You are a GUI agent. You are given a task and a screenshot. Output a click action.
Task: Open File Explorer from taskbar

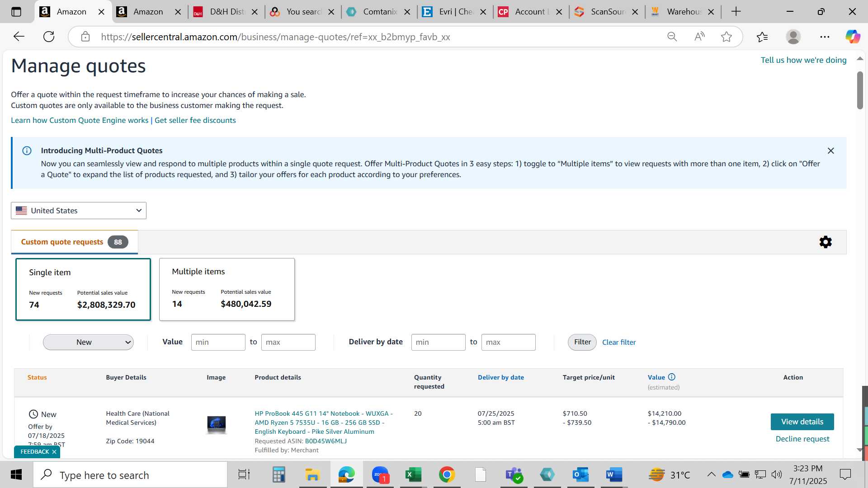click(x=312, y=475)
